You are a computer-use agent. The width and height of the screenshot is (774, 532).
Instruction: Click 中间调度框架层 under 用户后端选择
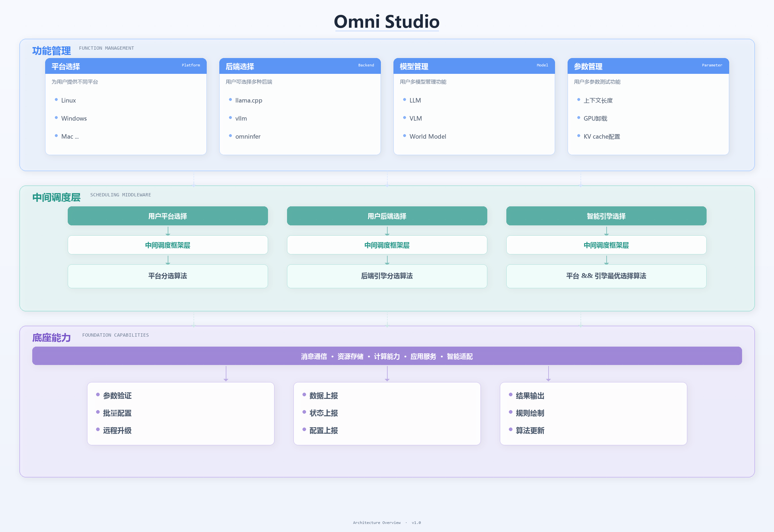[x=387, y=245]
